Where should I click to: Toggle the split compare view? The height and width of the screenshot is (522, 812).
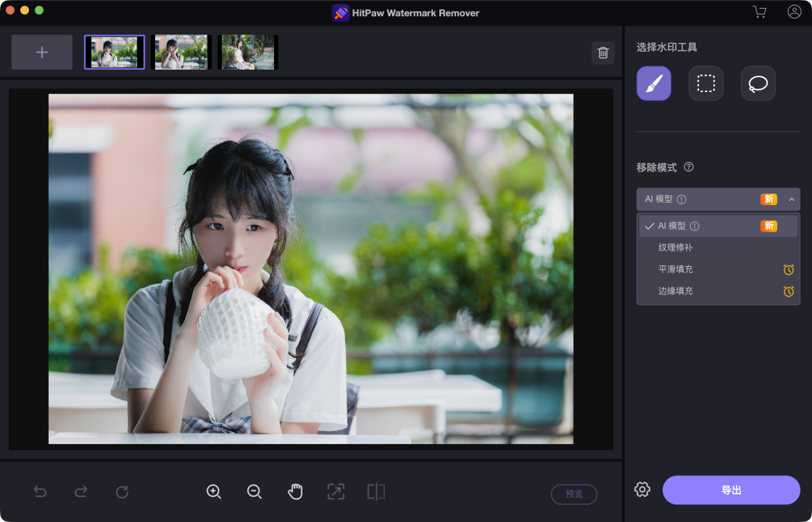[376, 492]
